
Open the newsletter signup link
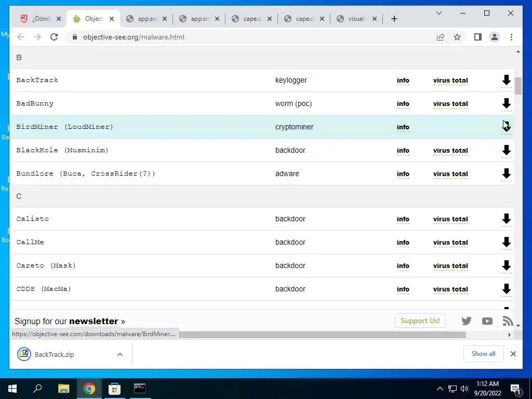point(94,321)
